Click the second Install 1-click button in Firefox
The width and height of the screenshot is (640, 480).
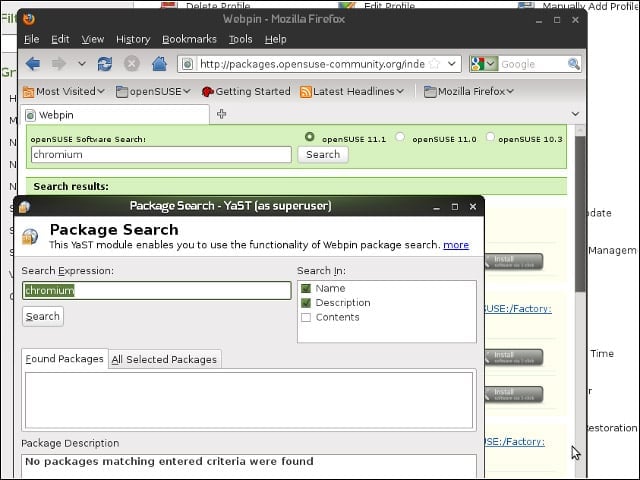(513, 357)
